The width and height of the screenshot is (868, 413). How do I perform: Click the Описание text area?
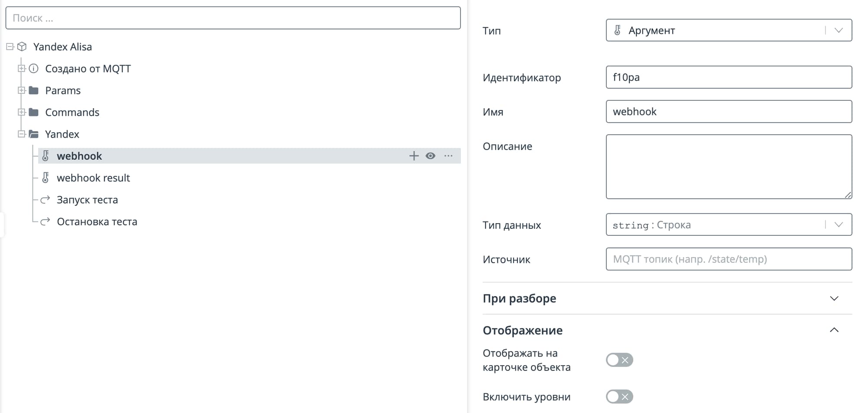[728, 167]
